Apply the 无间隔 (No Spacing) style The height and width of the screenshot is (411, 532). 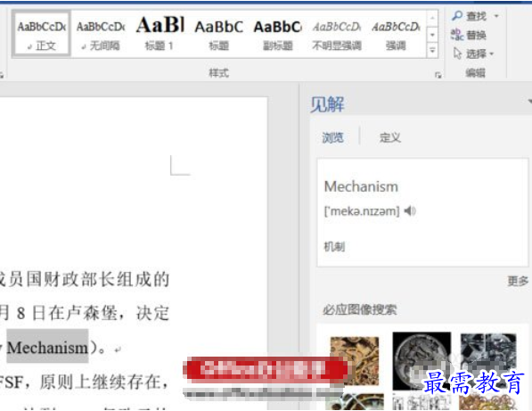tap(101, 34)
